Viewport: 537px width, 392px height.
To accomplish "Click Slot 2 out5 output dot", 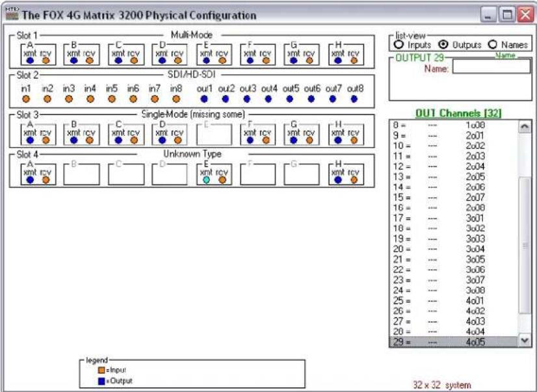I will click(290, 99).
